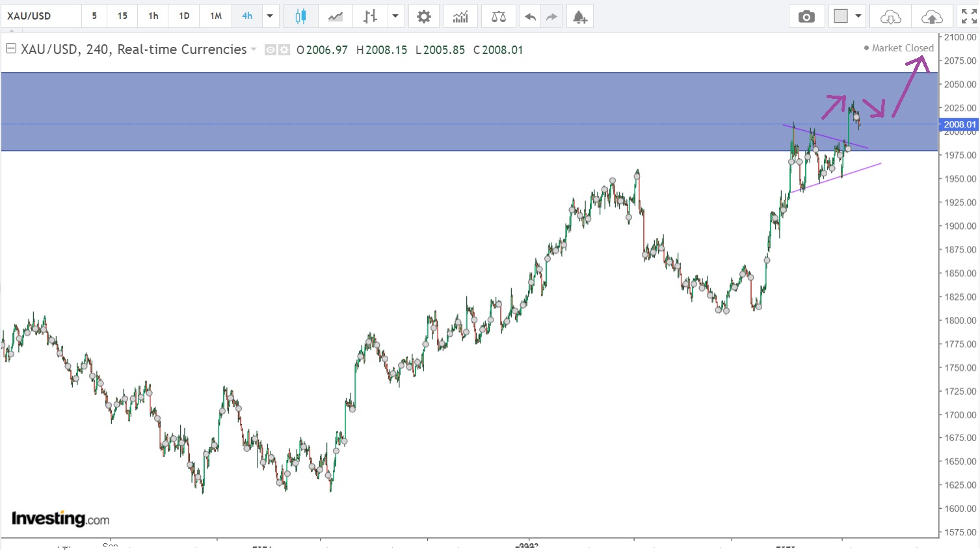Click the open value O 2006.97
This screenshot has width=980, height=553.
(322, 49)
